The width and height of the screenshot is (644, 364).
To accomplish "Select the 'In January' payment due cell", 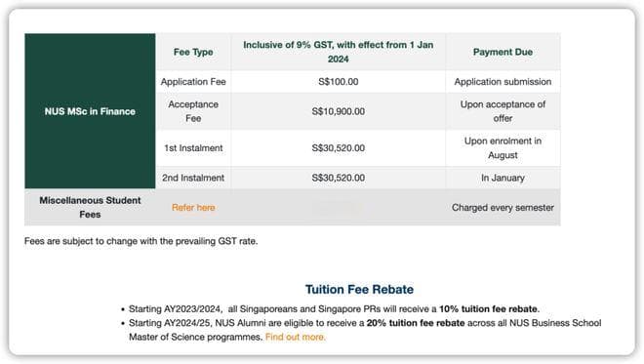I will [503, 178].
